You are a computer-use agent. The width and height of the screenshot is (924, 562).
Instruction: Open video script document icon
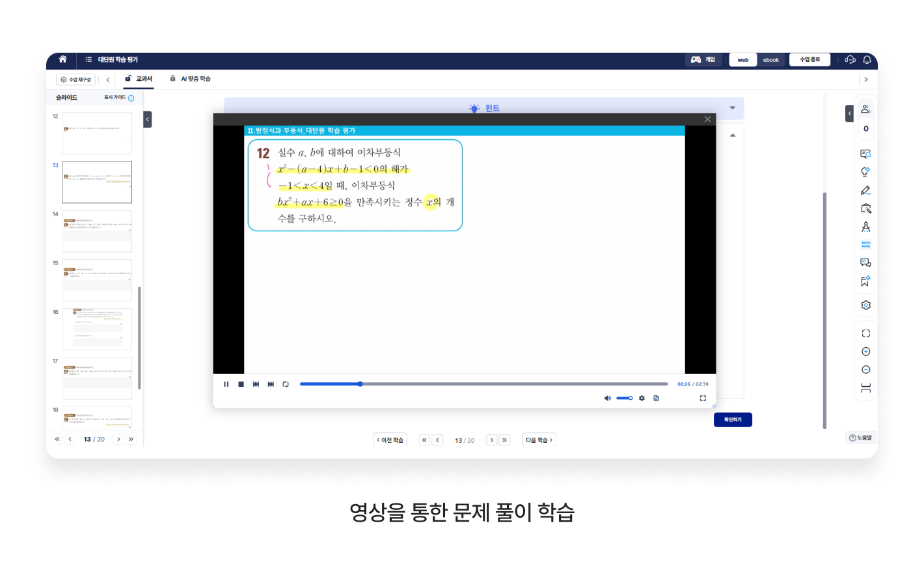coord(656,398)
